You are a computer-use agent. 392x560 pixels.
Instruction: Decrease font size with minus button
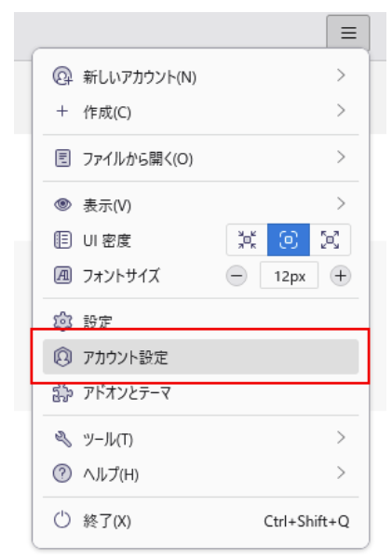tap(237, 276)
